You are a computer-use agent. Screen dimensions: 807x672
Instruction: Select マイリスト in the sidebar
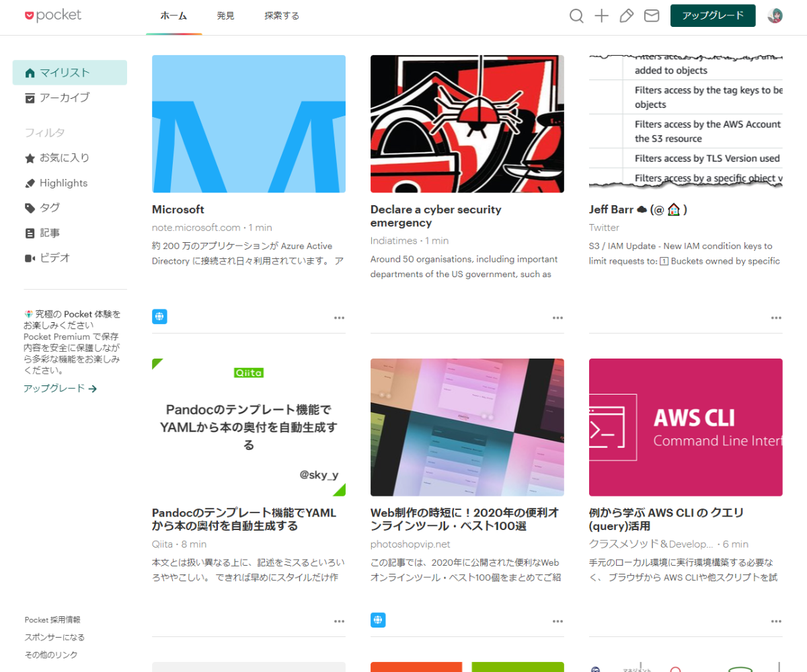69,73
